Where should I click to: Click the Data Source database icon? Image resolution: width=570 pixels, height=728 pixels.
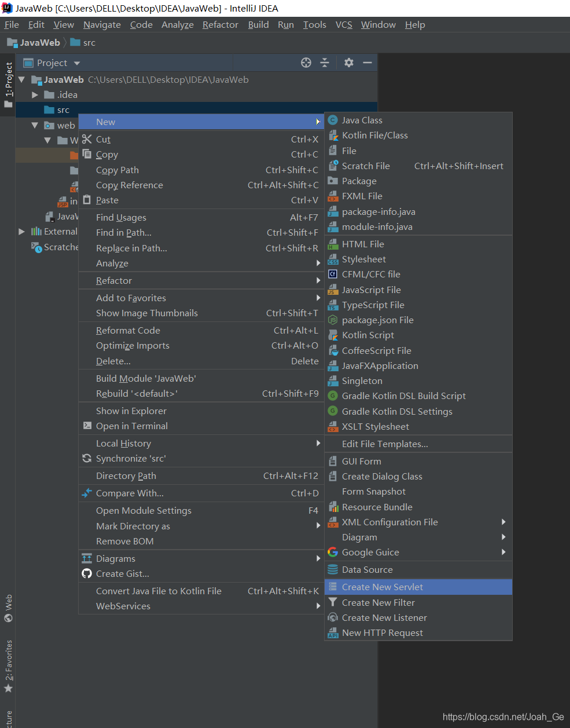[333, 570]
